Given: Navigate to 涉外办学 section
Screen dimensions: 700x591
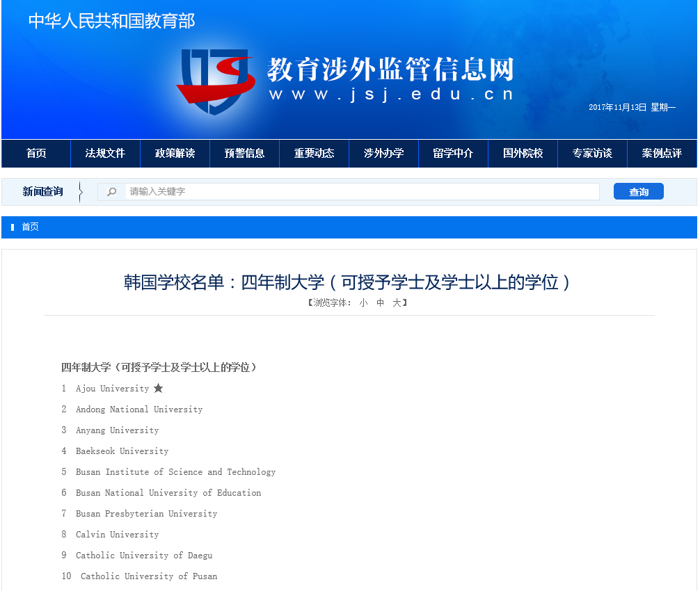Looking at the screenshot, I should (x=384, y=154).
